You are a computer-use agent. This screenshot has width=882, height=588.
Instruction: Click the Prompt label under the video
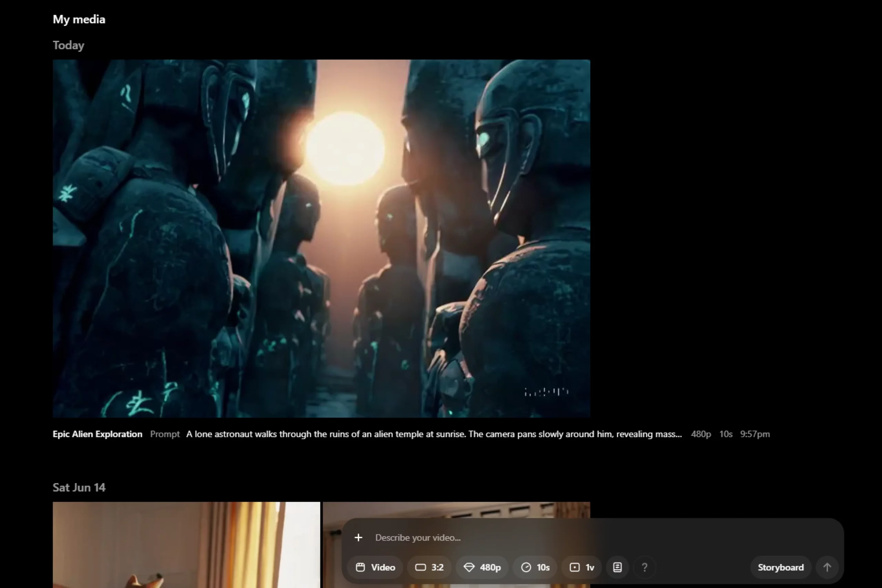(165, 434)
